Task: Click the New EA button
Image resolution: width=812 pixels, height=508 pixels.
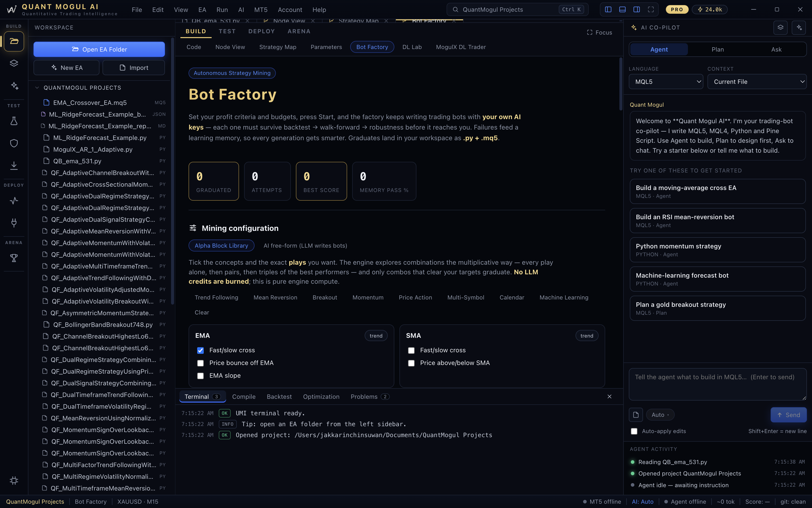Action: [66, 68]
